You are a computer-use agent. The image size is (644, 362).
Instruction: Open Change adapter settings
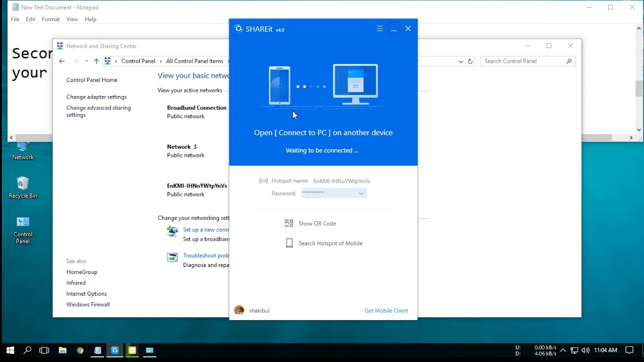(97, 97)
